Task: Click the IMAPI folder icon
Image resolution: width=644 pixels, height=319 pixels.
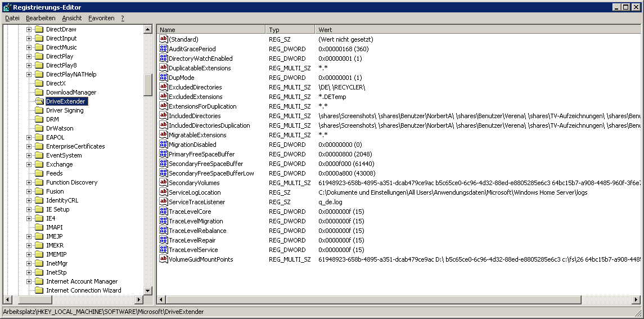Action: (39, 227)
